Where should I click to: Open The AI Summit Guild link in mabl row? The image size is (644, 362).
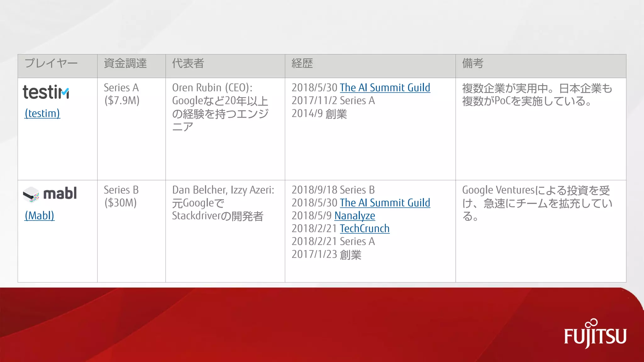pos(385,203)
